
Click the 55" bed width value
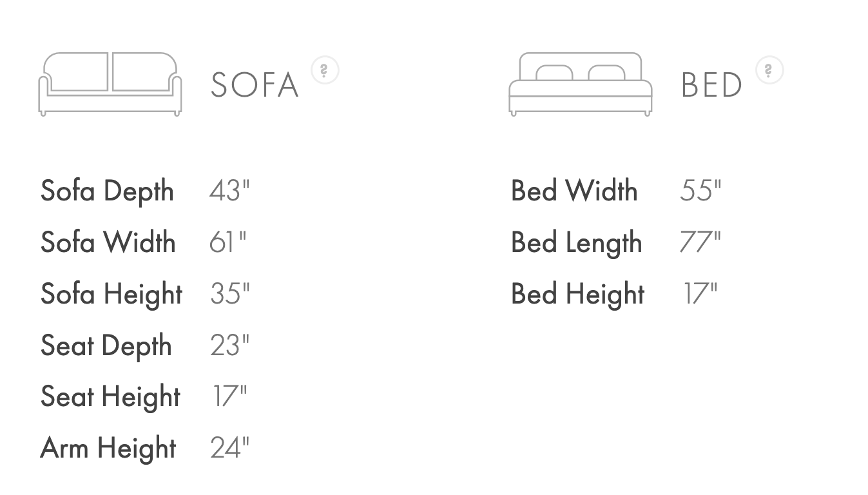700,191
